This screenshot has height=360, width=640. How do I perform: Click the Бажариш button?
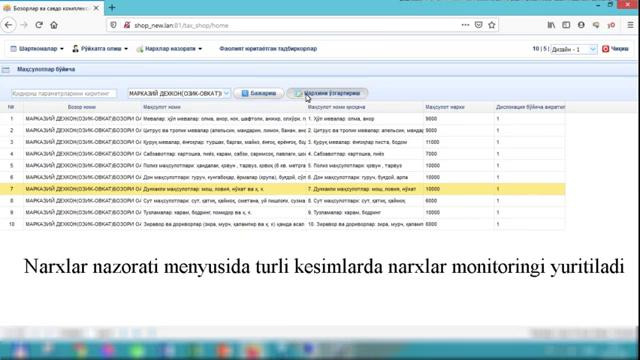pos(258,93)
